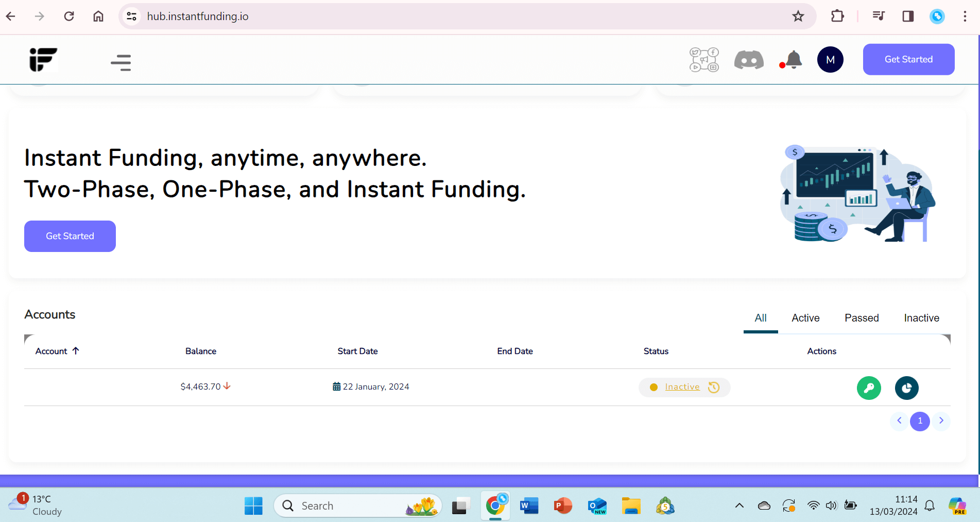Viewport: 980px width, 522px height.
Task: Open the social media links icon
Action: click(704, 60)
